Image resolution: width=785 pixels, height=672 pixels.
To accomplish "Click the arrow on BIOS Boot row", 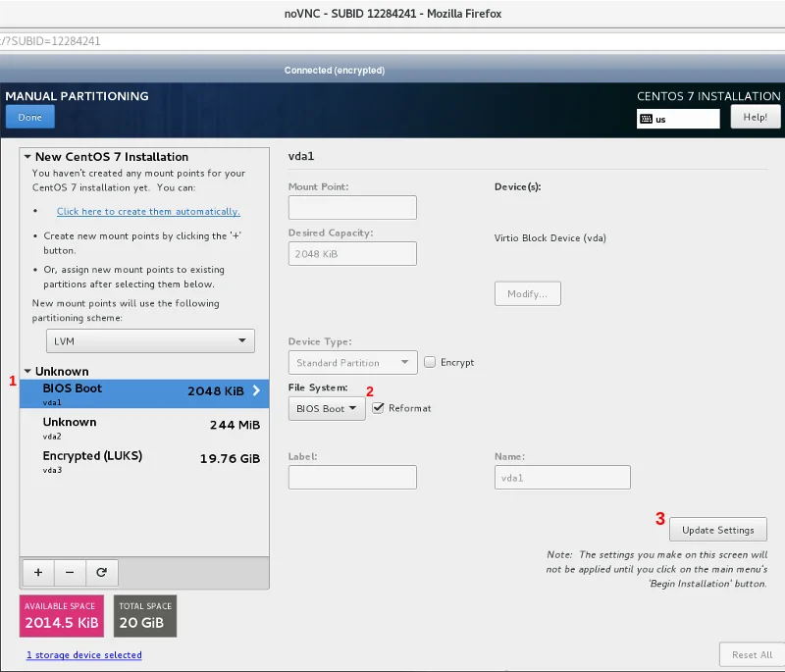I will click(x=256, y=390).
